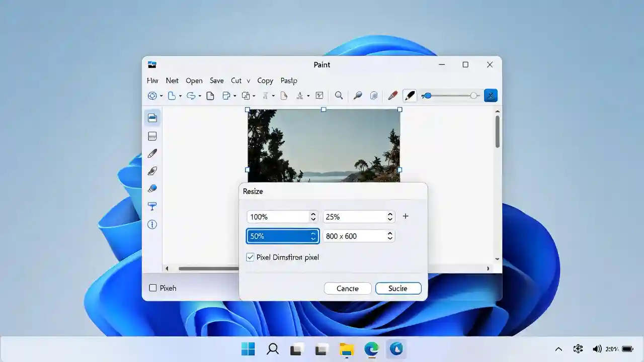Viewport: 644px width, 362px height.
Task: Click the stepper arrows on 25% field
Action: 390,217
